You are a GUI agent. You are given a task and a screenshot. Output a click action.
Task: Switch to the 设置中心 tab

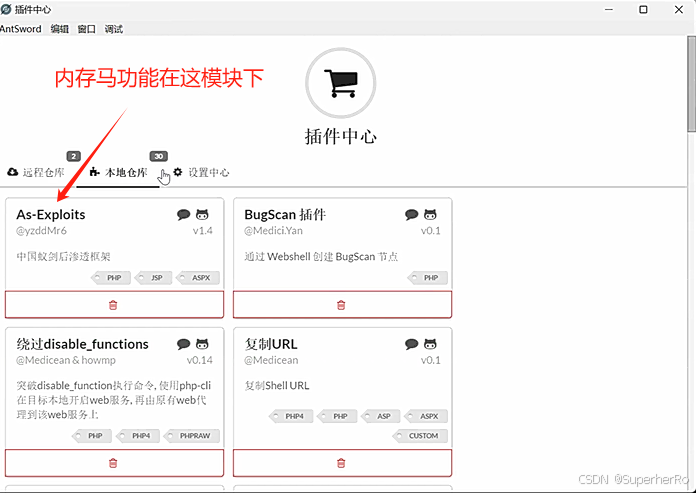[x=202, y=172]
